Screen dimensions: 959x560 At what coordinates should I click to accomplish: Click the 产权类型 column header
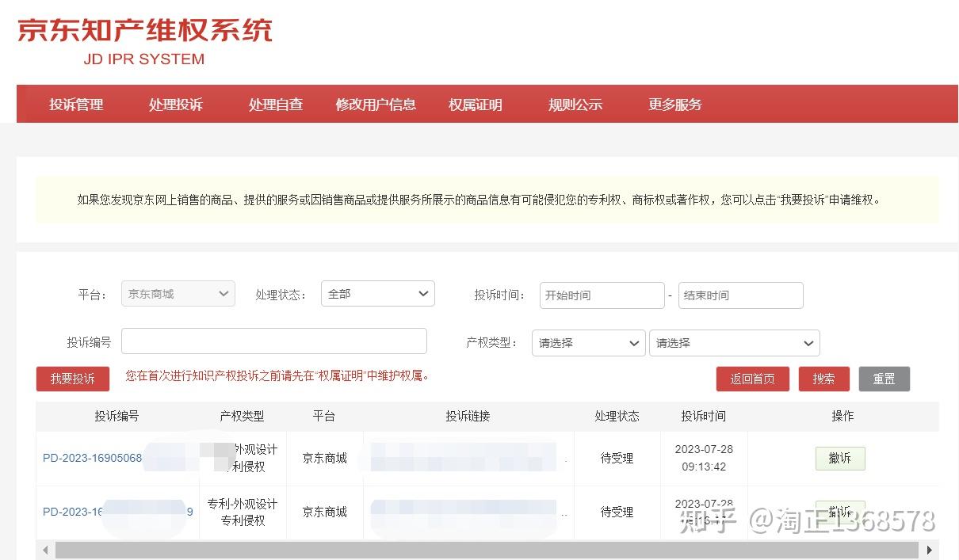pyautogui.click(x=242, y=416)
